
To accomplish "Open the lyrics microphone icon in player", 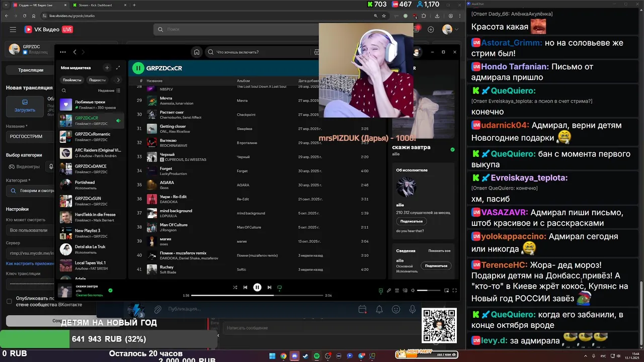I will coord(388,290).
